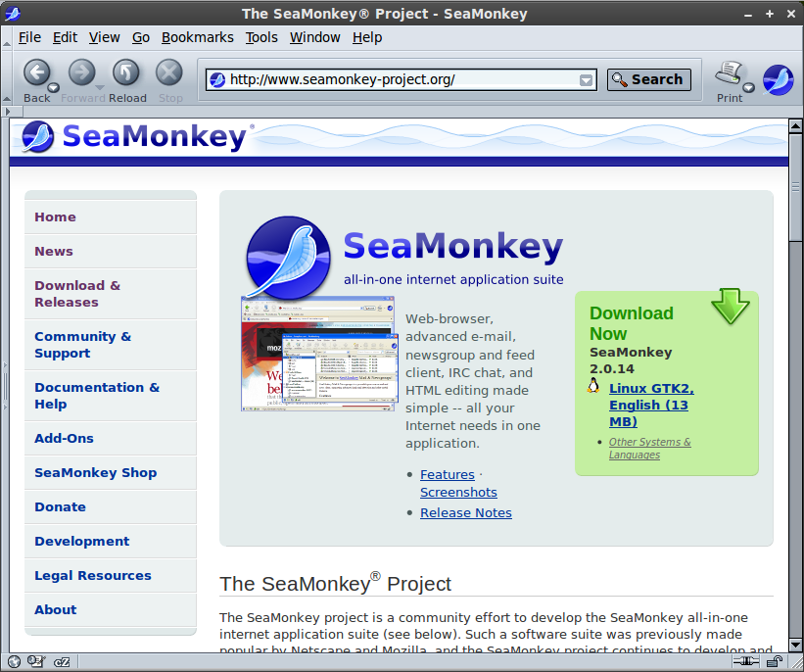Launch ChatZilla from the cZ status bar icon
The height and width of the screenshot is (672, 804).
62,662
